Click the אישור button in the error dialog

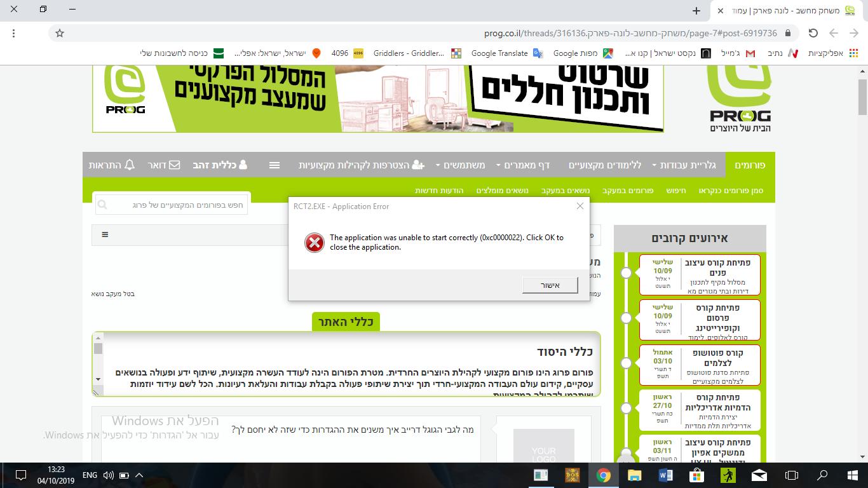[550, 285]
